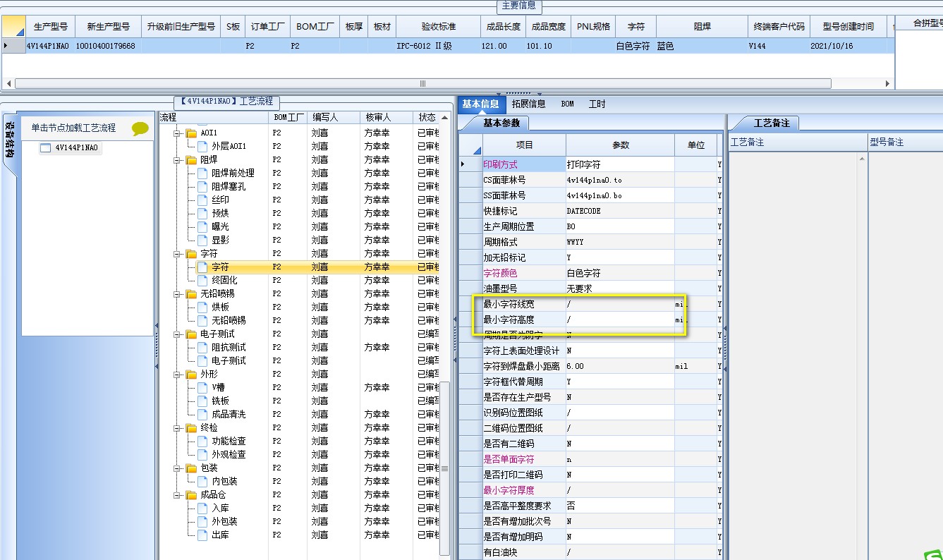943x560 pixels.
Task: Collapse the AOI1 tree group
Action: pyautogui.click(x=177, y=133)
